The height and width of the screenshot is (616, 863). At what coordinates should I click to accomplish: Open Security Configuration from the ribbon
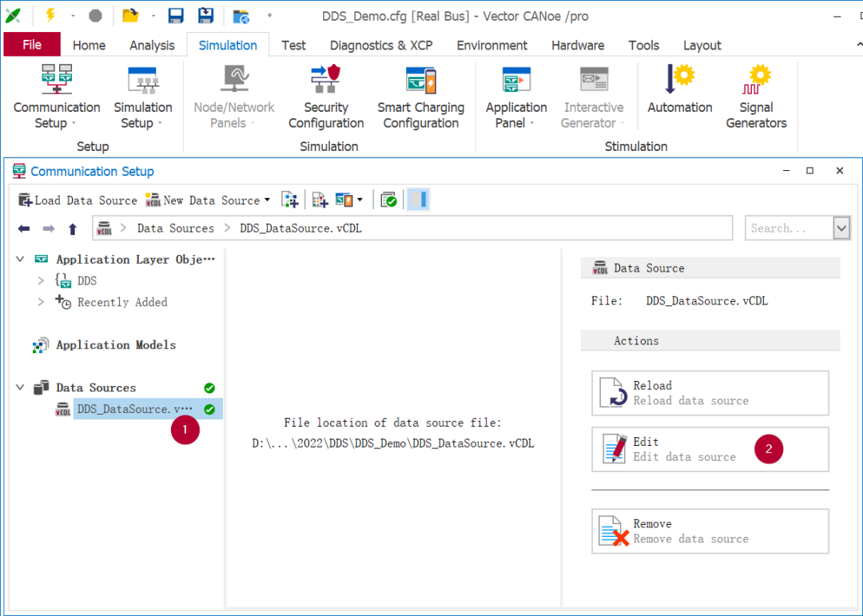[326, 97]
